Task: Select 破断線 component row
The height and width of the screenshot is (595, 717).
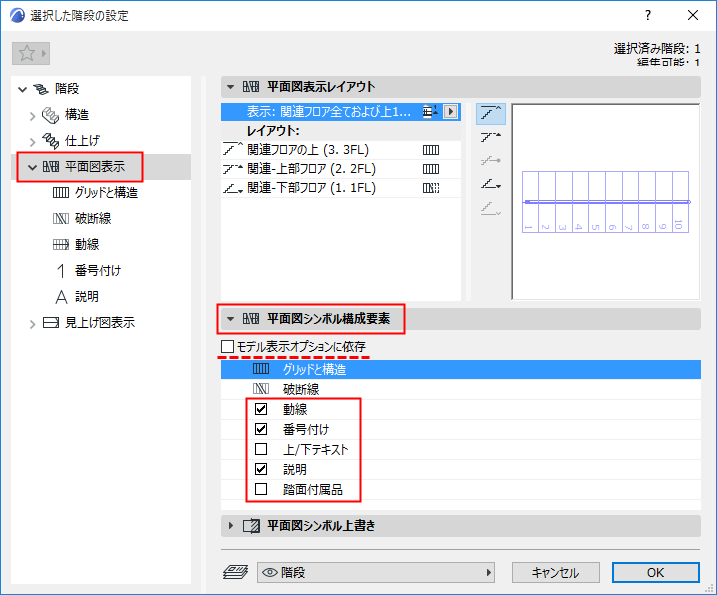Action: (460, 389)
